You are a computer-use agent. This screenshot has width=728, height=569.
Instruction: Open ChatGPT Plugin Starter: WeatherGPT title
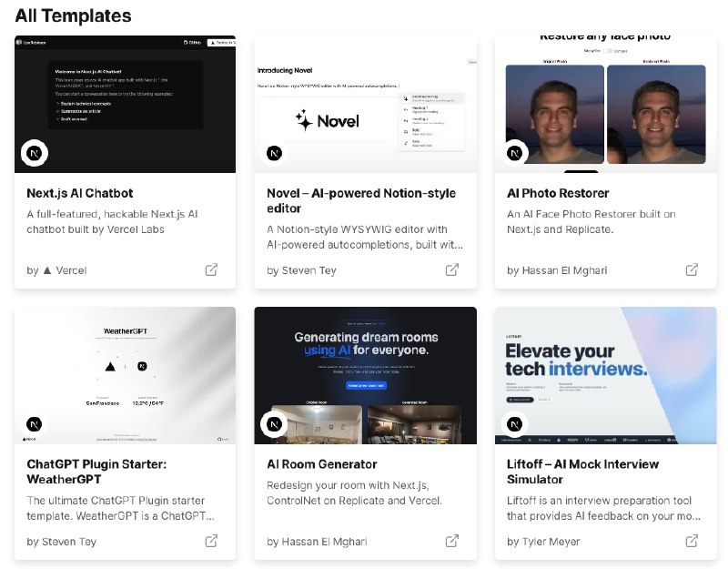[x=96, y=472]
